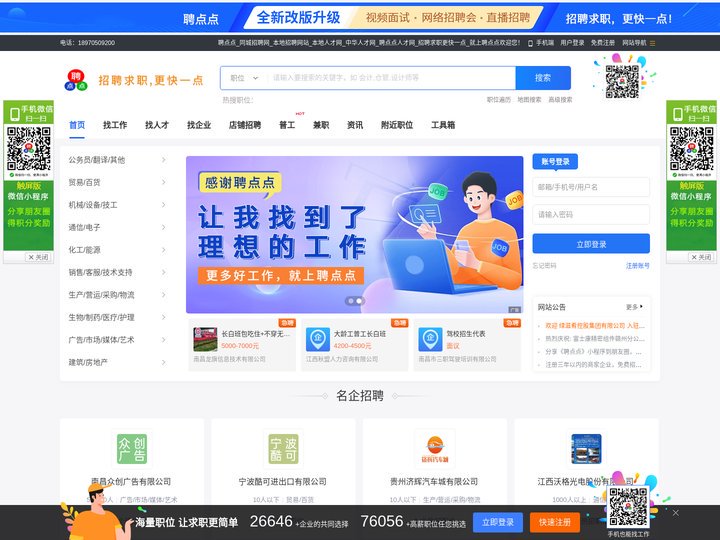The height and width of the screenshot is (540, 720).
Task: Open the 附近职位 tab
Action: tap(397, 125)
